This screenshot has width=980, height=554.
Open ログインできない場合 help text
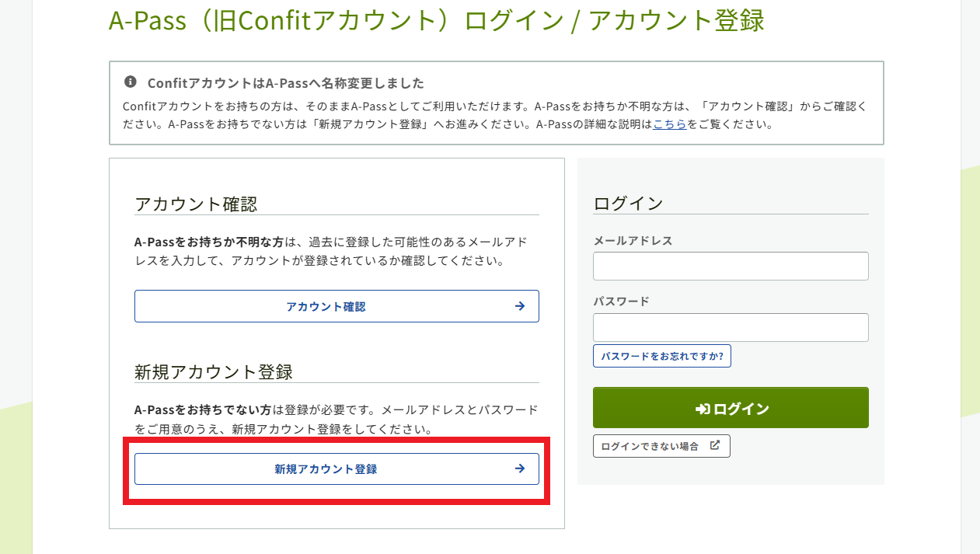click(x=650, y=446)
